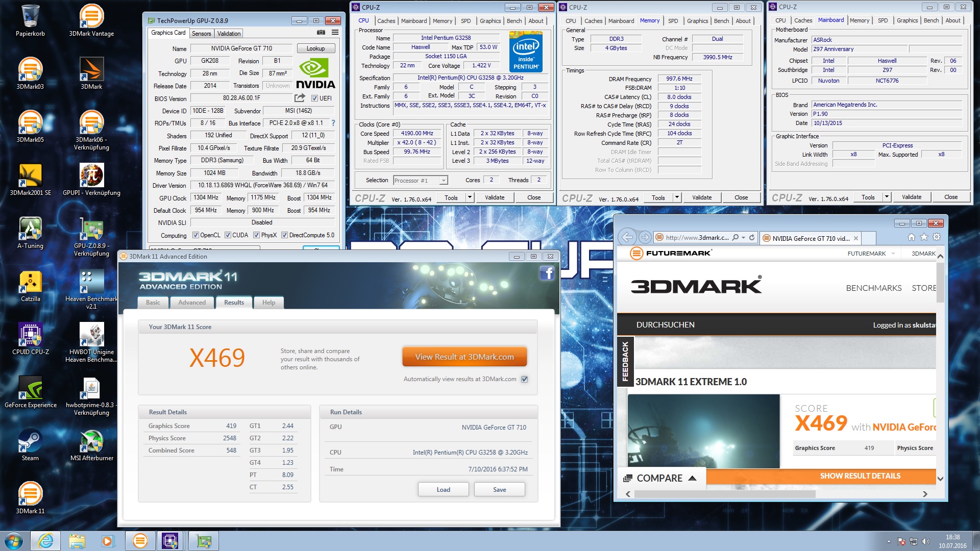Toggle automatically view results checkbox

pos(524,379)
